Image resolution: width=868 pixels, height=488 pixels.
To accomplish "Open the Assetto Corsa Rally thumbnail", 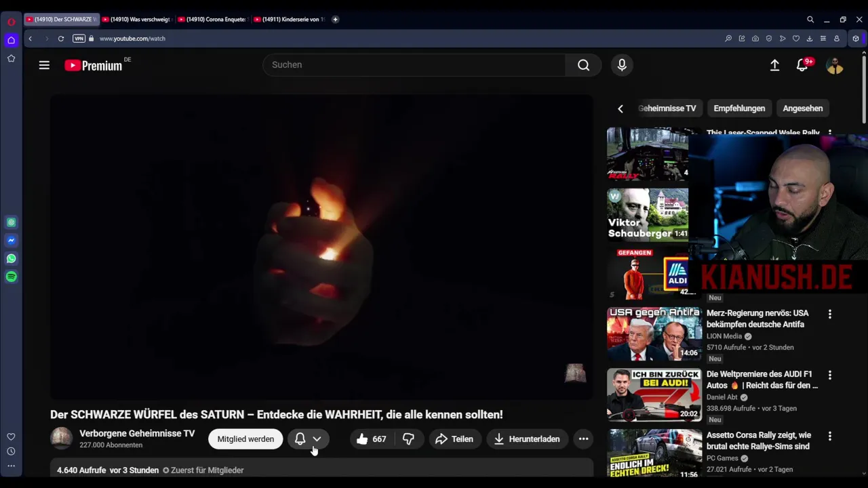I will [654, 454].
